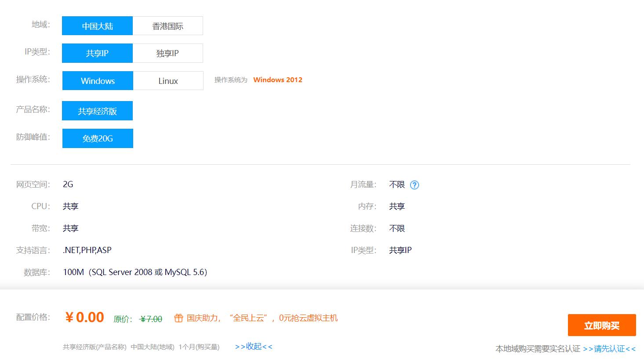Viewport: 644px width, 362px height.
Task: Select the 香港国际 region option
Action: coord(168,26)
